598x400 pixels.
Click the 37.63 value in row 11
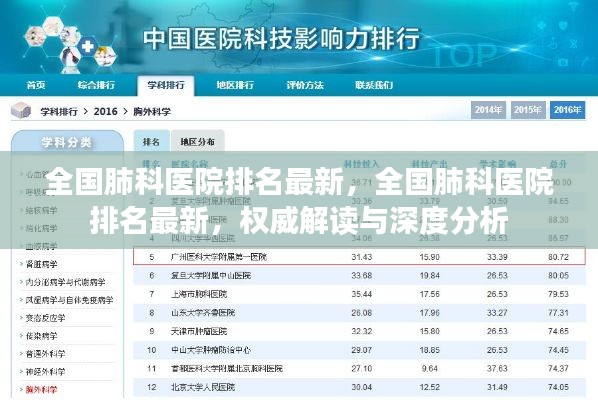497,368
